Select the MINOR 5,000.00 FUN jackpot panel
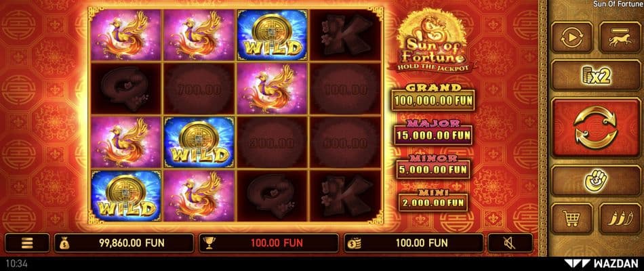 coord(433,166)
